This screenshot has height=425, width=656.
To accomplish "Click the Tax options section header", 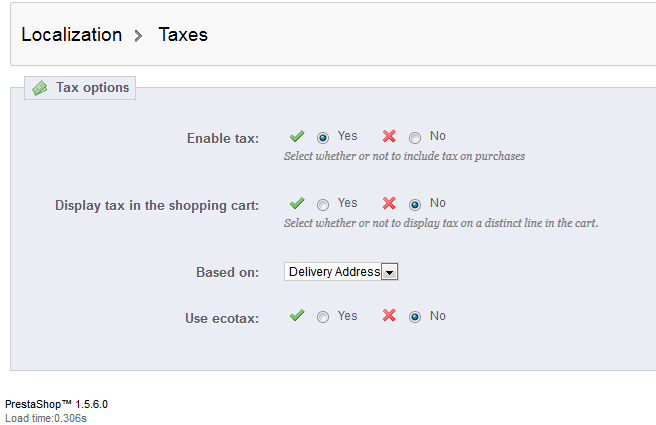I will [92, 88].
